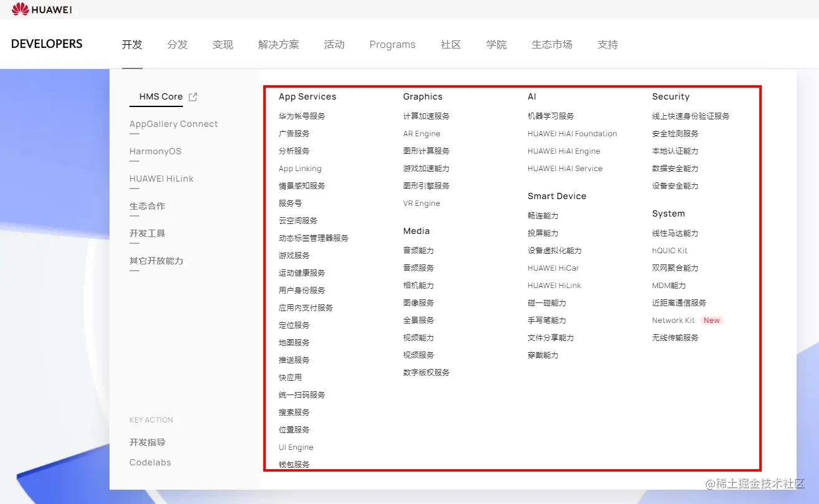Image resolution: width=819 pixels, height=504 pixels.
Task: Open 推送服务 link
Action: click(x=294, y=360)
